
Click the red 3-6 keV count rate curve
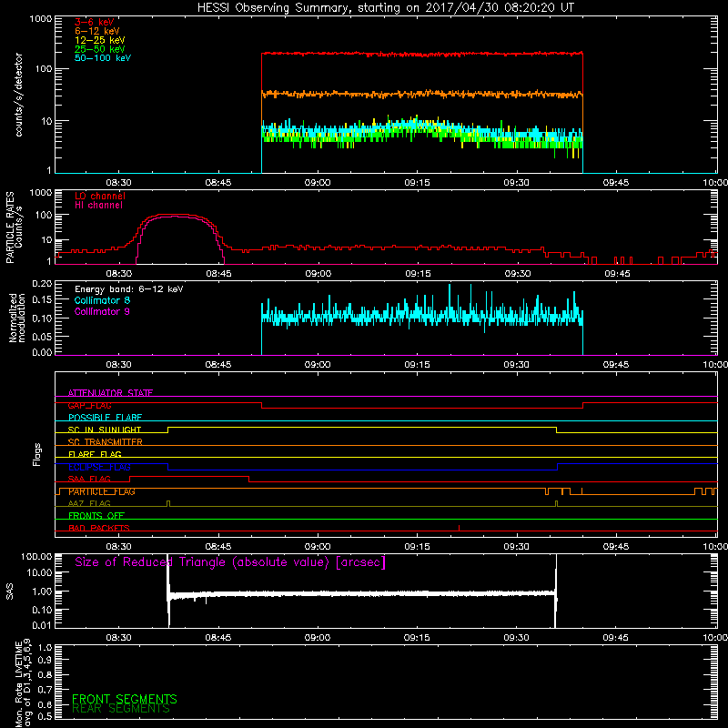422,55
